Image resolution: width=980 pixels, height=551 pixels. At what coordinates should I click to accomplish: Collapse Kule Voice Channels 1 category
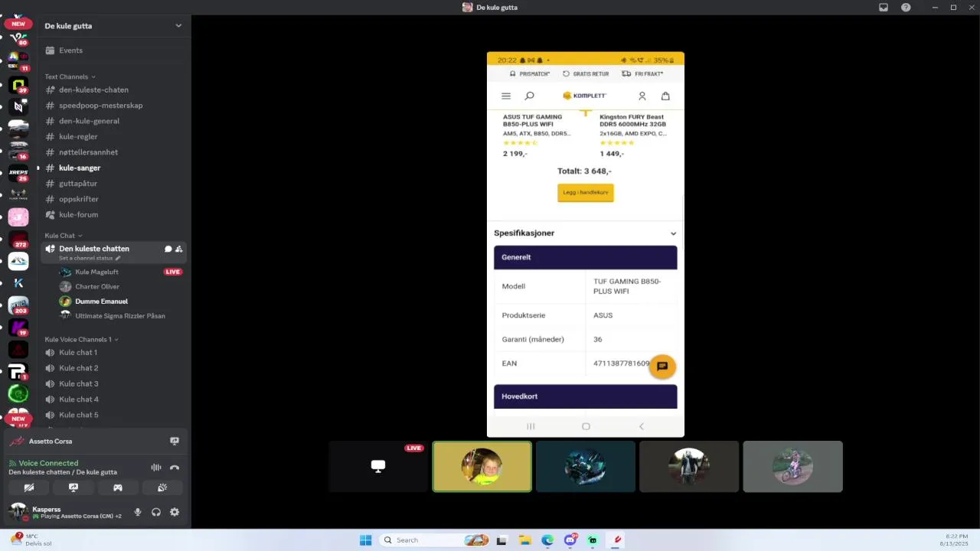pyautogui.click(x=81, y=339)
